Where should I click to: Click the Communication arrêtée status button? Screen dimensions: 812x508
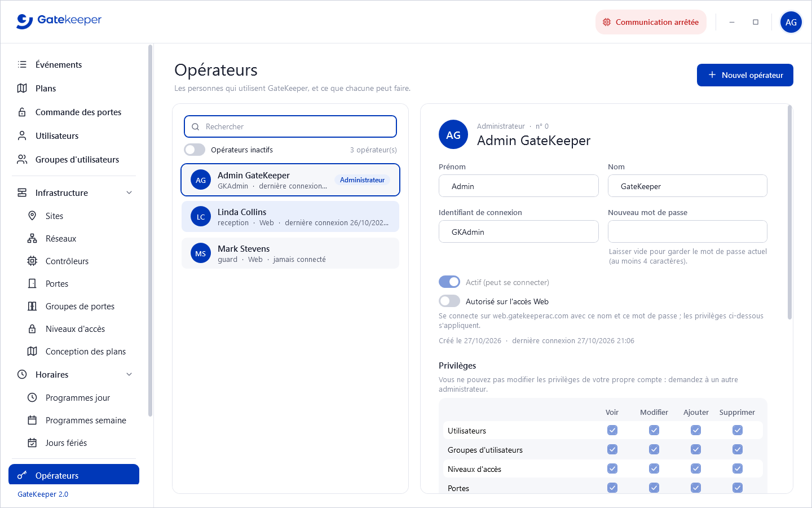click(x=651, y=22)
